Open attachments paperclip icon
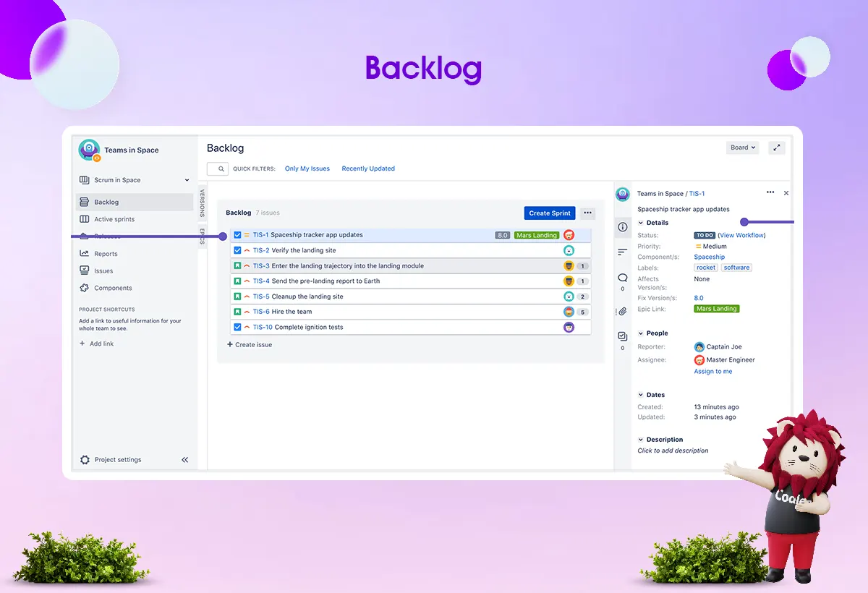This screenshot has width=868, height=593. point(622,312)
